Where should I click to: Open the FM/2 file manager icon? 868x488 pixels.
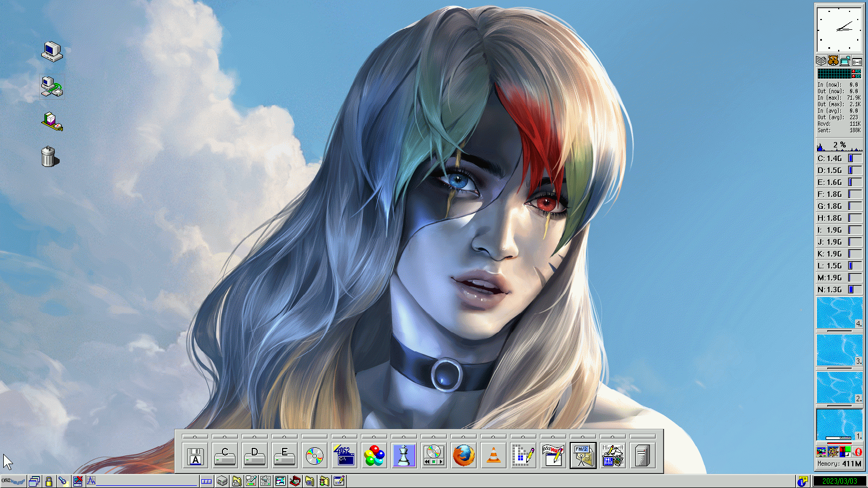[x=583, y=456]
